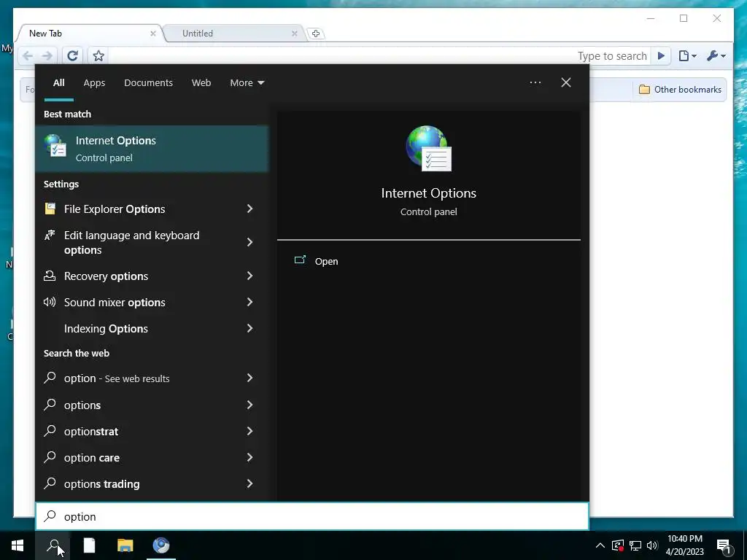Switch to the Web search filter
The height and width of the screenshot is (560, 747).
tap(201, 83)
